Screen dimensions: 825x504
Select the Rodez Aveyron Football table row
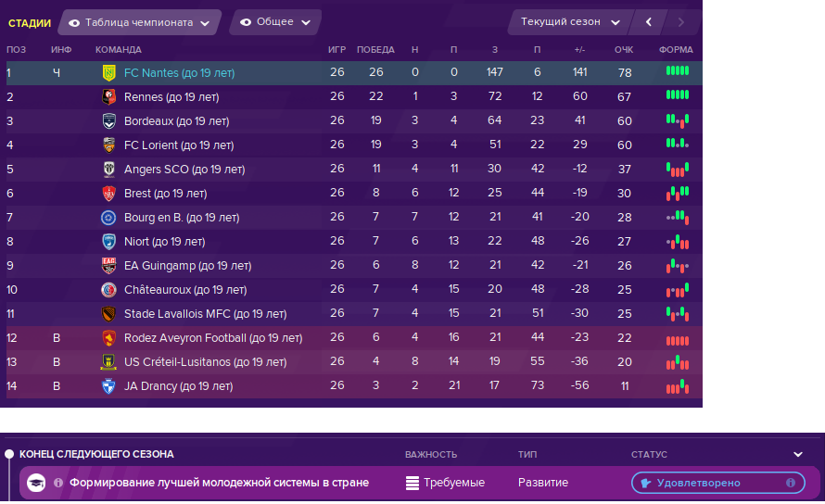(354, 338)
